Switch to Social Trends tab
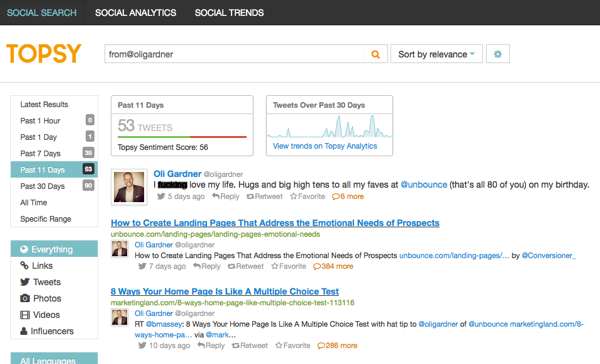The image size is (600, 364). point(229,13)
